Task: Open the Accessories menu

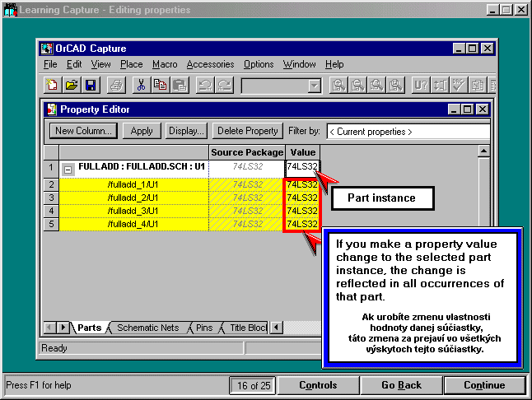Action: tap(210, 64)
